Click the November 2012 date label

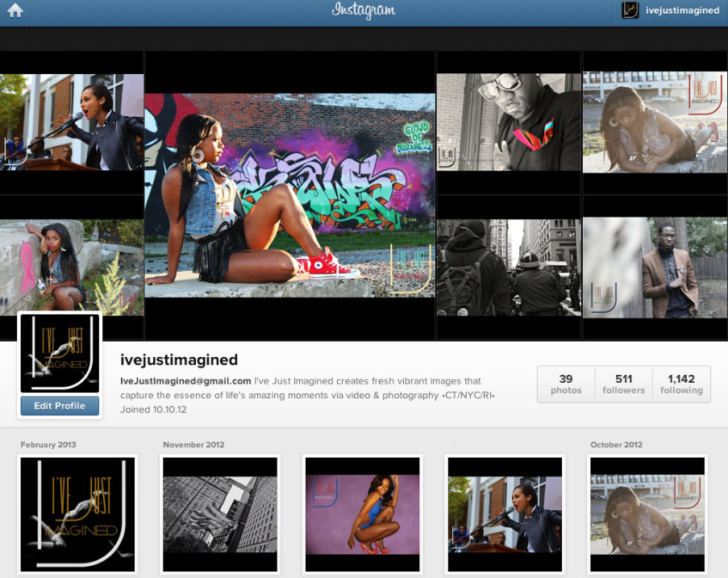(193, 445)
